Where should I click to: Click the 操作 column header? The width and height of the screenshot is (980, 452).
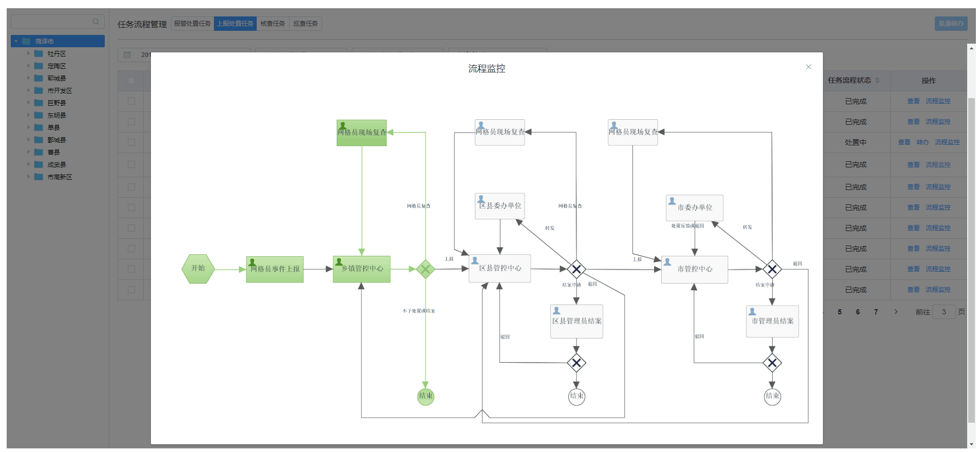tap(929, 81)
